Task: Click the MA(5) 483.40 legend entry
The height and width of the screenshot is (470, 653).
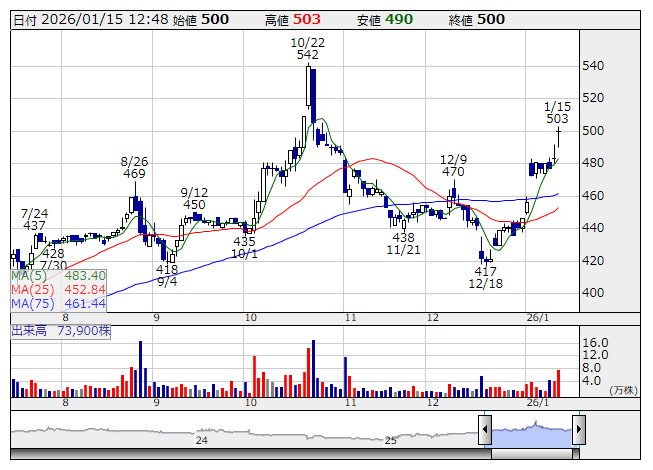Action: (x=58, y=276)
